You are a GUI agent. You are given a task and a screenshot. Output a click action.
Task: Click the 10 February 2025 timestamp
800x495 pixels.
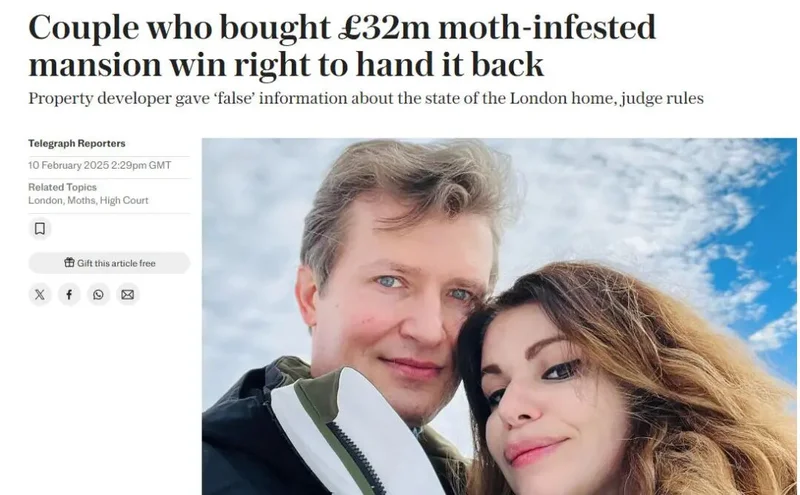(99, 165)
